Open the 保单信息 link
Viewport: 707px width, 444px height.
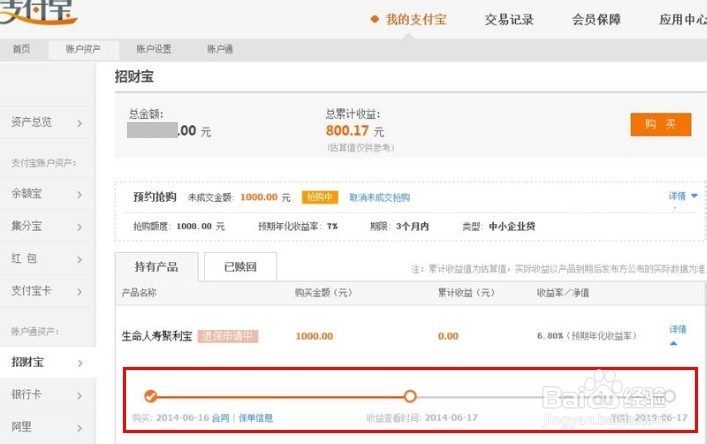pos(256,418)
